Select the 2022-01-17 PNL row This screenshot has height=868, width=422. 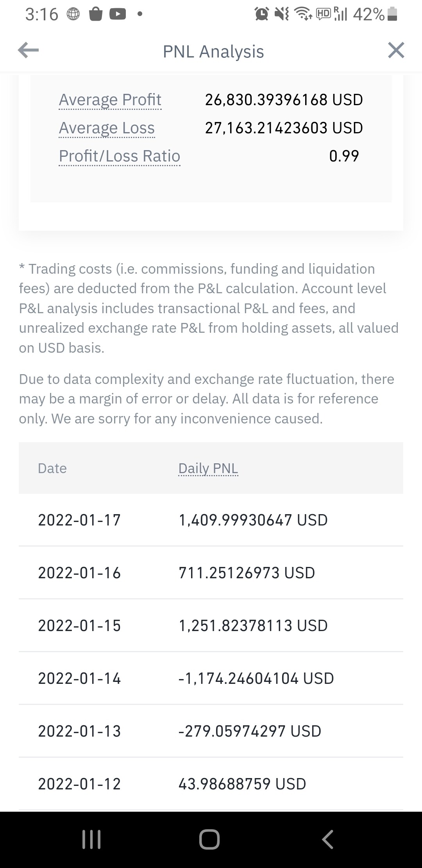pos(211,520)
